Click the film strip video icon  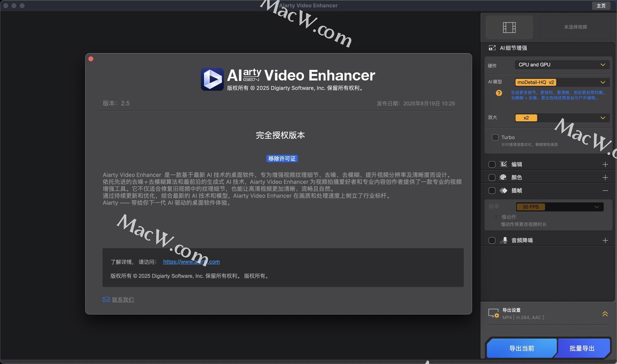(x=509, y=27)
